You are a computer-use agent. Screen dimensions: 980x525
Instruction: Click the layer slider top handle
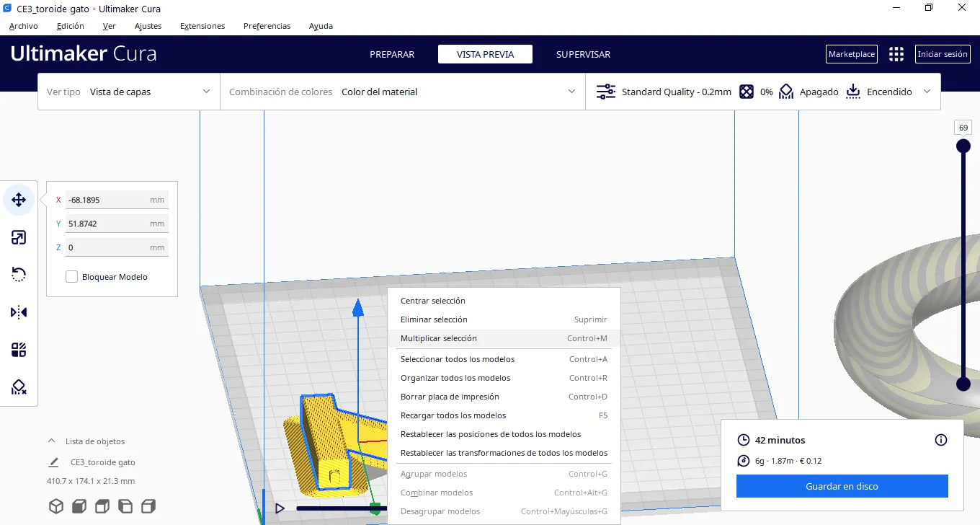(963, 146)
